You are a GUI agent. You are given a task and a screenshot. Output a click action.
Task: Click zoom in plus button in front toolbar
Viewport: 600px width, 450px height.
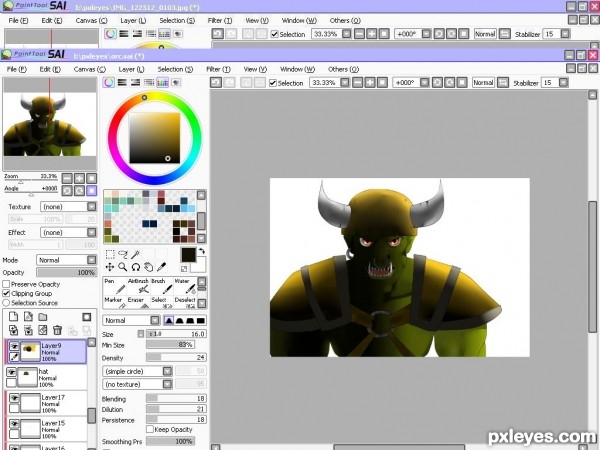click(370, 83)
